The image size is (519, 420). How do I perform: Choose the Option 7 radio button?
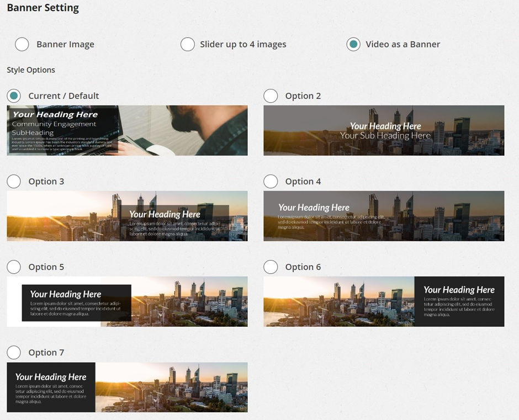(x=14, y=353)
